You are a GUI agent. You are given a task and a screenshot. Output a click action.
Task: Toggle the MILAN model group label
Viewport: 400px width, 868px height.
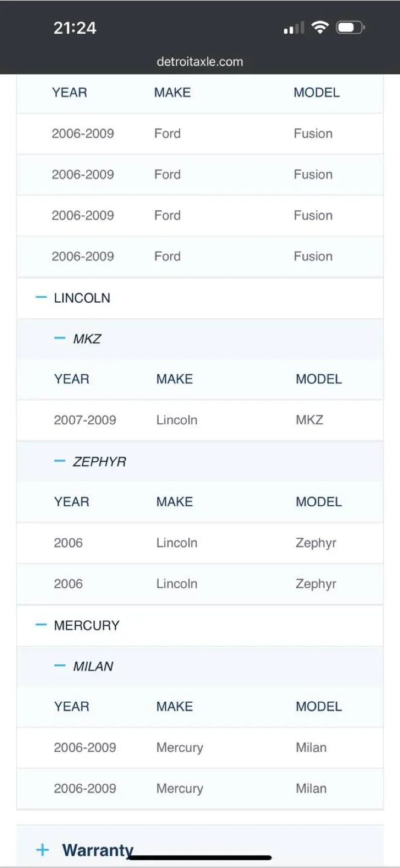pyautogui.click(x=94, y=667)
